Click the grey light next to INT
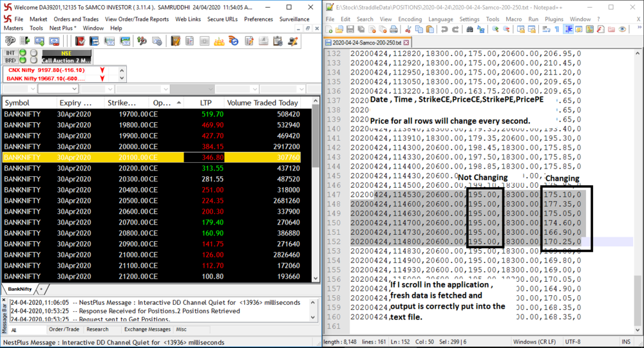Screen dimensions: 644x348 (33, 53)
